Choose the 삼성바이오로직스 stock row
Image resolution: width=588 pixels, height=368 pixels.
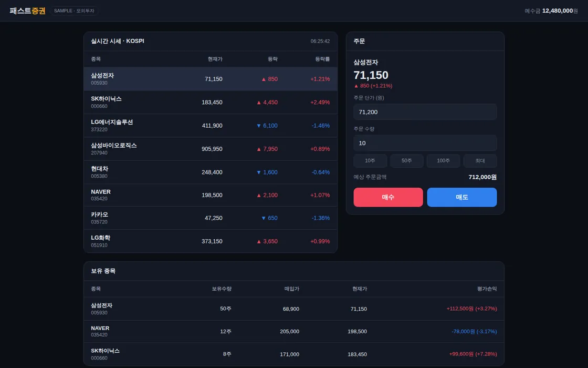coord(211,149)
